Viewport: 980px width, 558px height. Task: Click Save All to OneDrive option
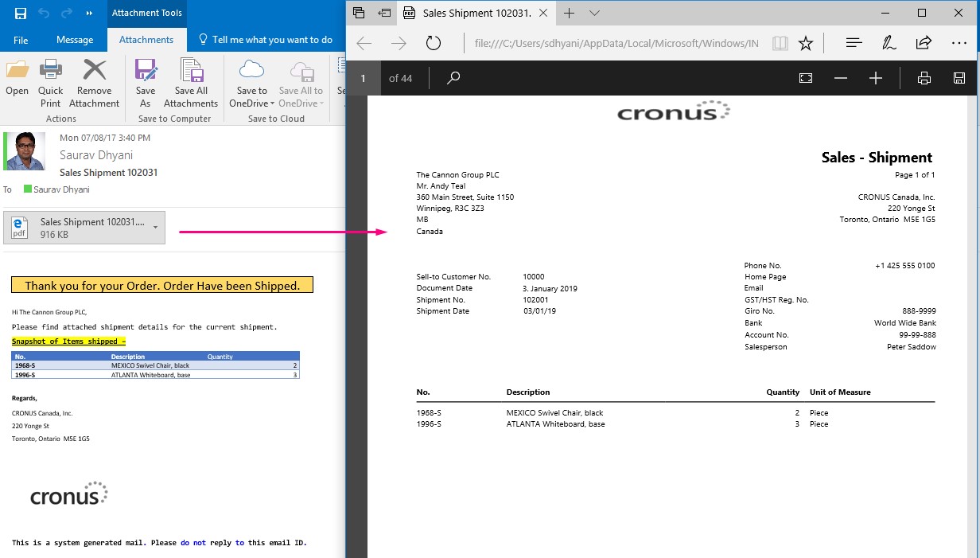301,82
